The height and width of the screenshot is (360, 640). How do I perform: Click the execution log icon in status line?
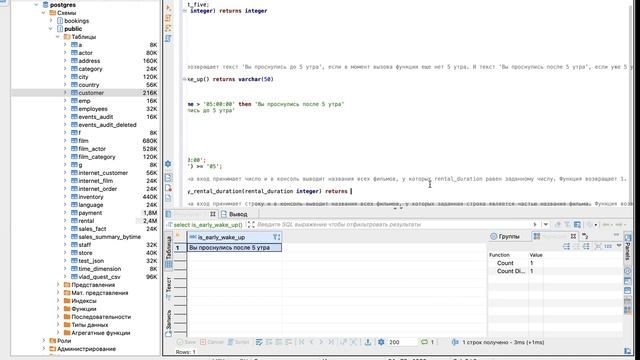point(456,342)
